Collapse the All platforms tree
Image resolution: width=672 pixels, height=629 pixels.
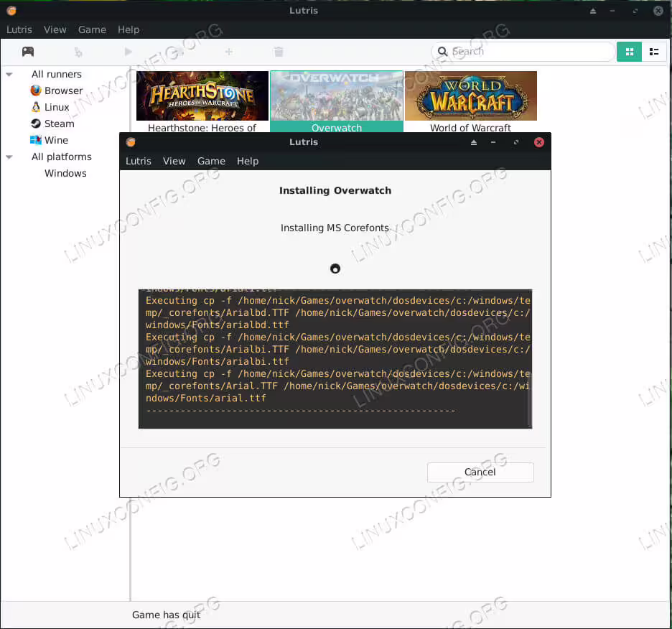pos(9,157)
